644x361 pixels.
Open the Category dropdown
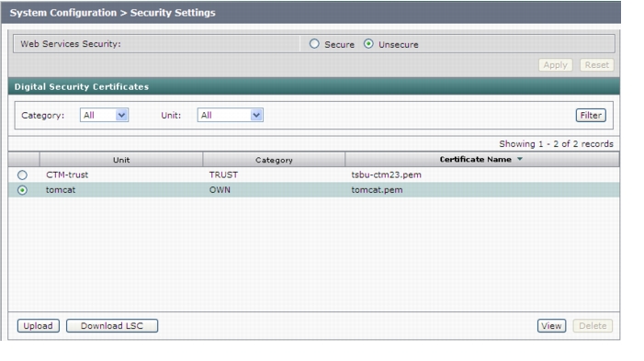(105, 115)
